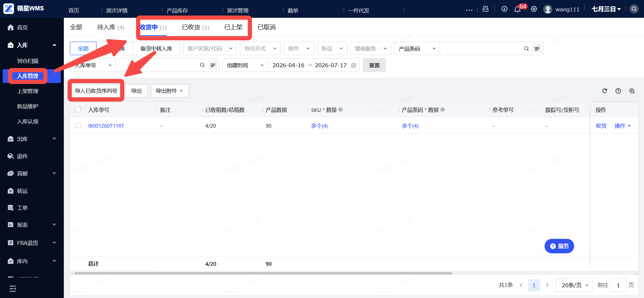Click the horizontal table scrollbar
Screen dimensions: 644x298
(x=263, y=273)
